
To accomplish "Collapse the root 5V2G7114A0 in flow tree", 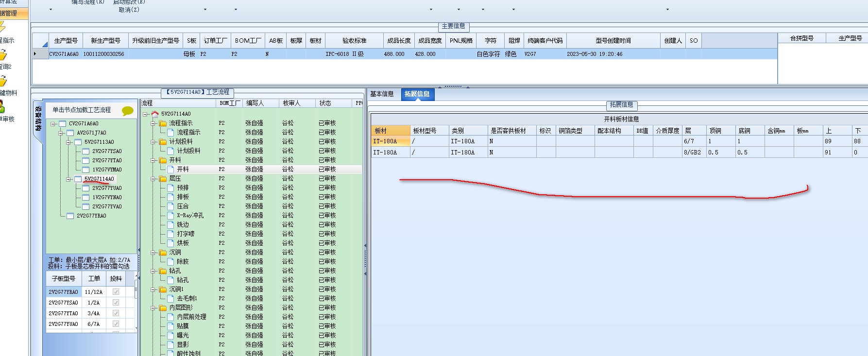I will (x=145, y=114).
